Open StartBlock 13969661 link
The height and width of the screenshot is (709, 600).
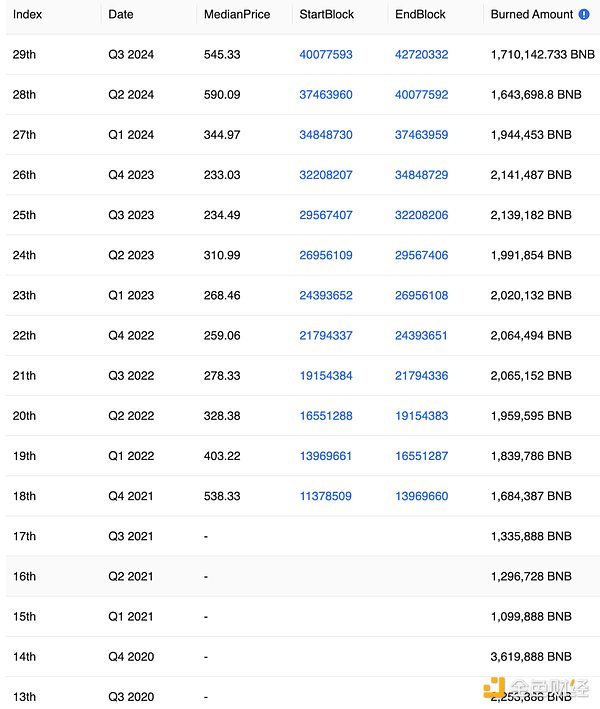pyautogui.click(x=326, y=456)
